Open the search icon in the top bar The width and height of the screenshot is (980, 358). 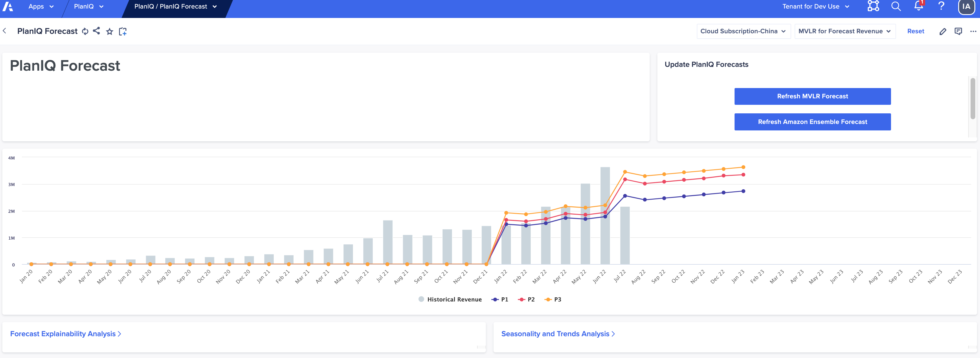[896, 6]
